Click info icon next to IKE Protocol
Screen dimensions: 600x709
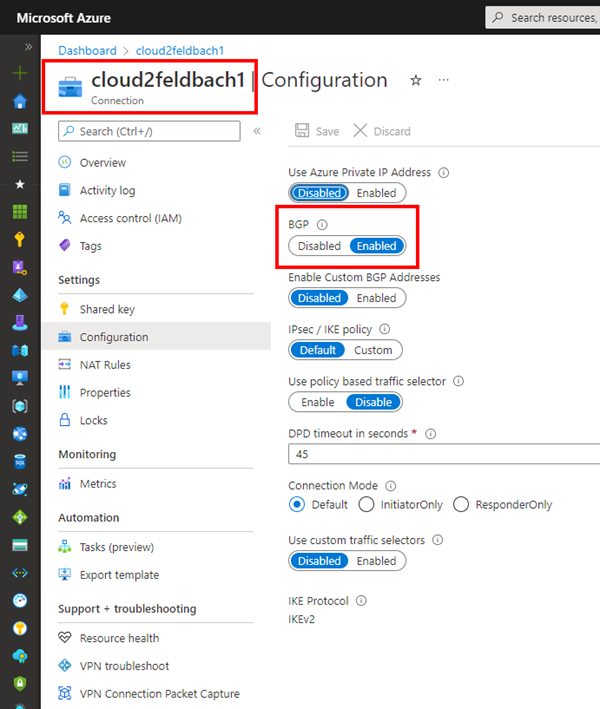[361, 600]
